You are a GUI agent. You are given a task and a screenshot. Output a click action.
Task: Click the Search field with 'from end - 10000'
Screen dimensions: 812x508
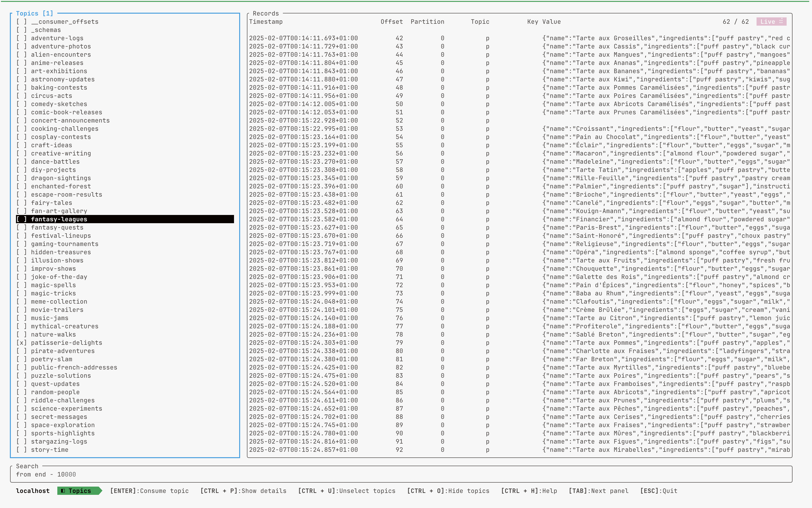point(401,474)
